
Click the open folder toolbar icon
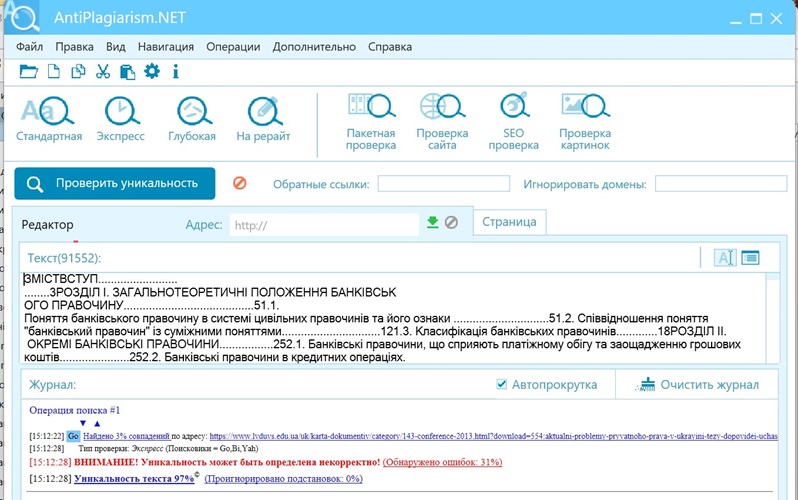pyautogui.click(x=28, y=71)
